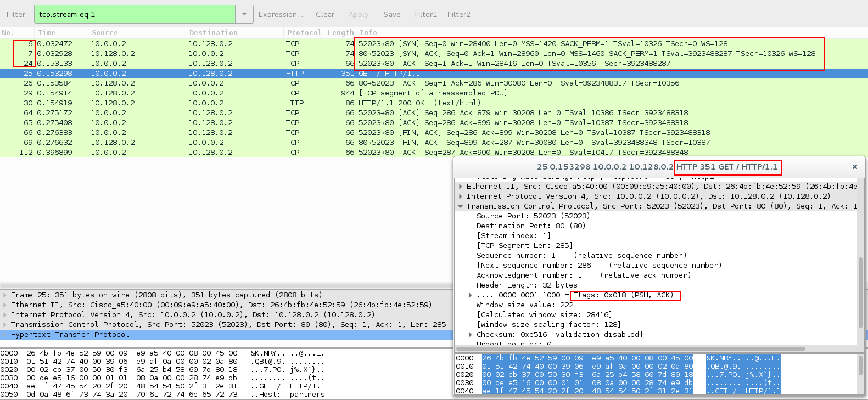Close the packet 25 detail popup

(854, 167)
